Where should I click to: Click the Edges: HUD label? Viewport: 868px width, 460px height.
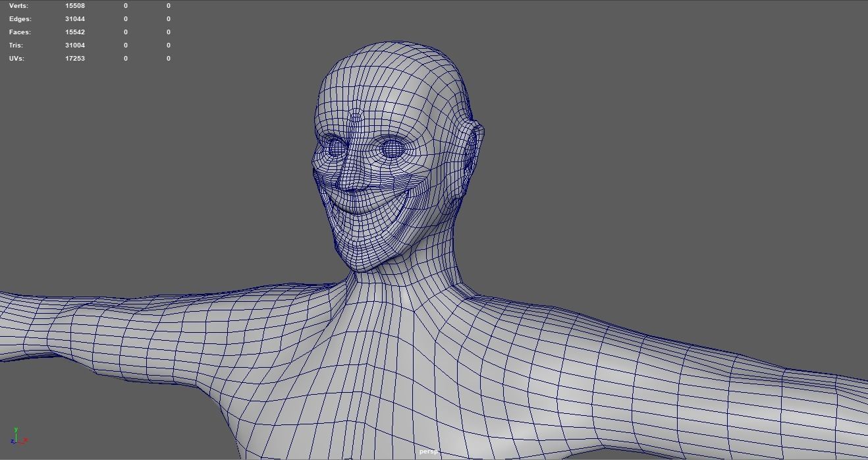coord(20,18)
